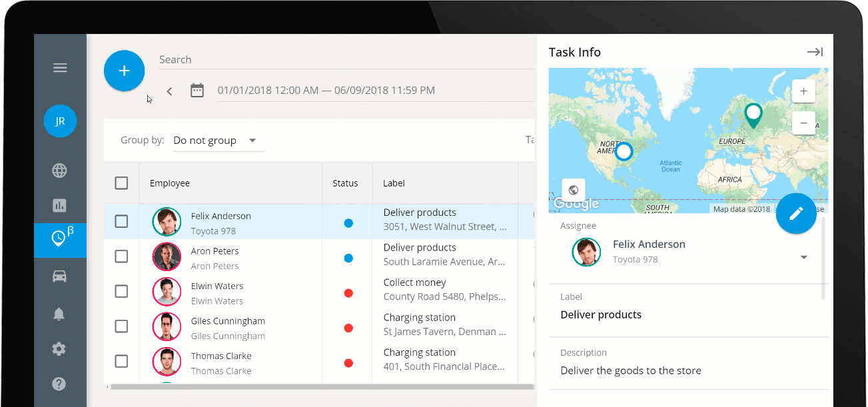868x407 pixels.
Task: Tick the checkbox for Aron Peters
Action: (121, 256)
